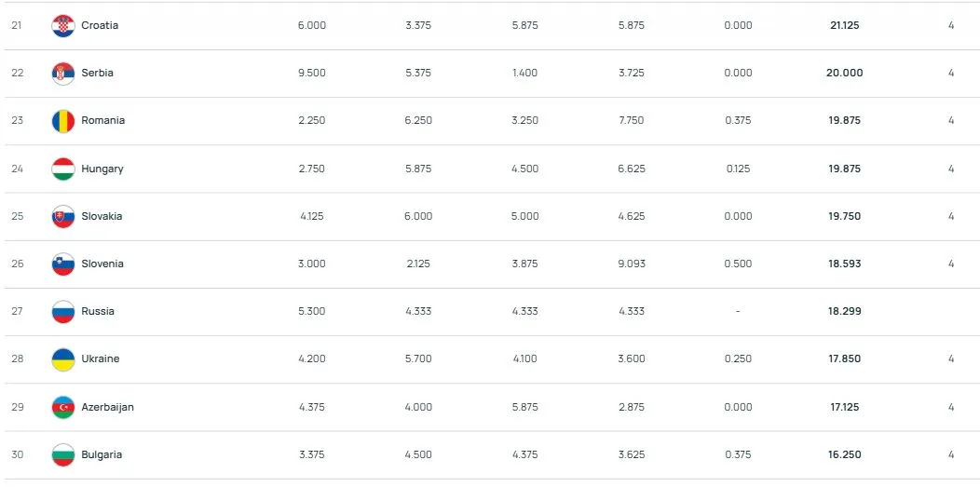Click the Serbia flag icon
980x487 pixels.
tap(62, 74)
